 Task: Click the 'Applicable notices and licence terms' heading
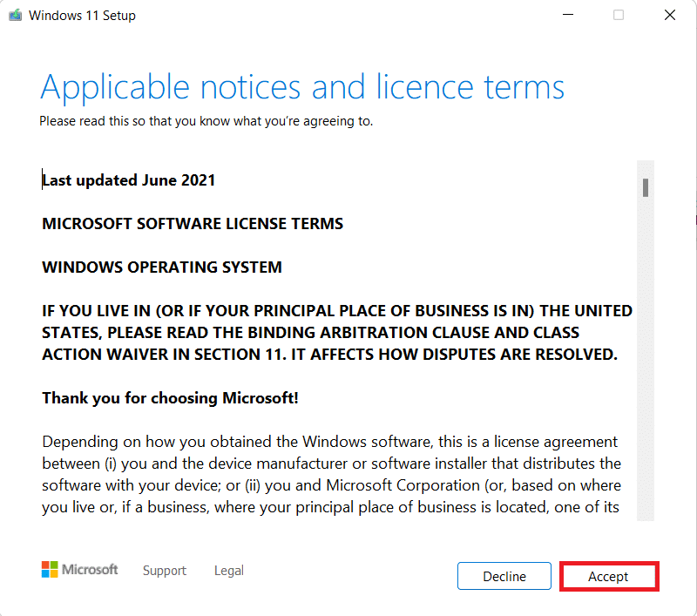click(302, 87)
